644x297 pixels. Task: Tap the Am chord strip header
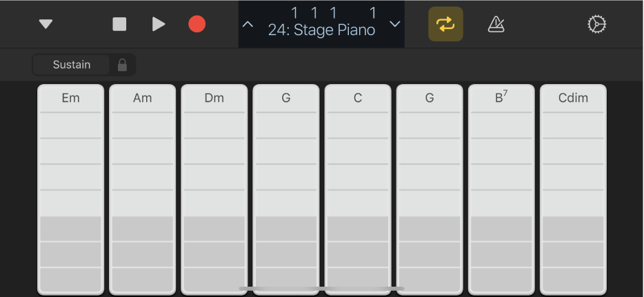pos(142,98)
